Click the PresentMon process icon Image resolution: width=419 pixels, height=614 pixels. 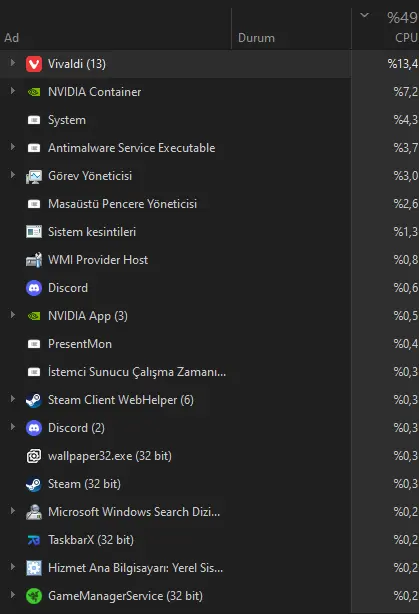[34, 344]
